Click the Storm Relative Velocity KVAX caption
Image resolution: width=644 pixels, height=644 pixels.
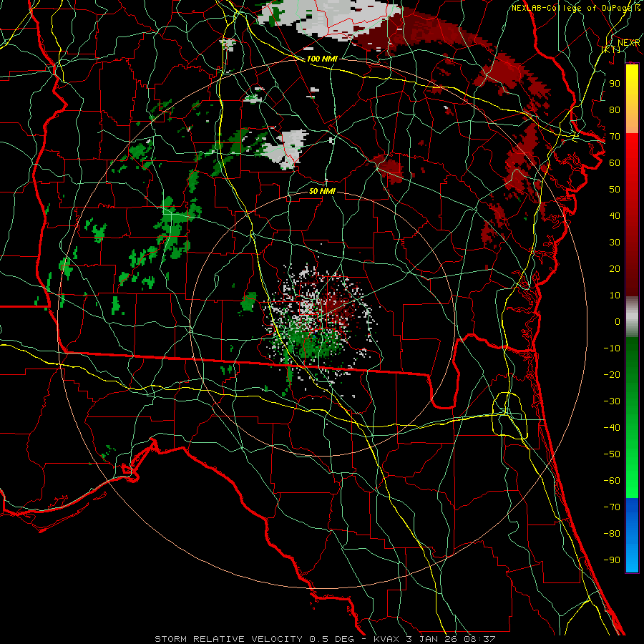[325, 639]
